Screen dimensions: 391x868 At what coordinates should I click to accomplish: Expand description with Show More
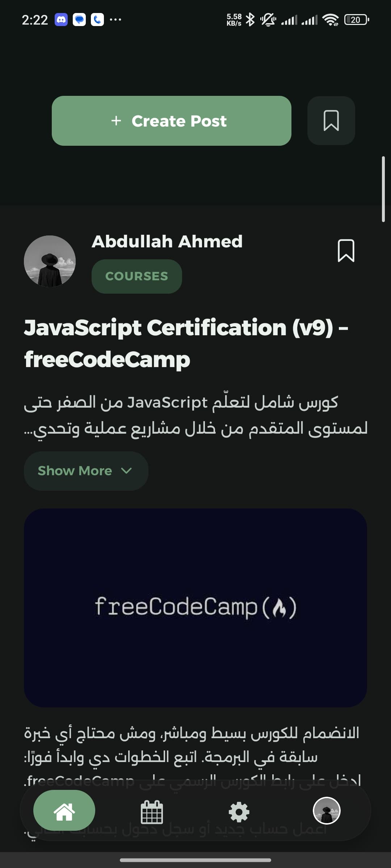point(86,471)
